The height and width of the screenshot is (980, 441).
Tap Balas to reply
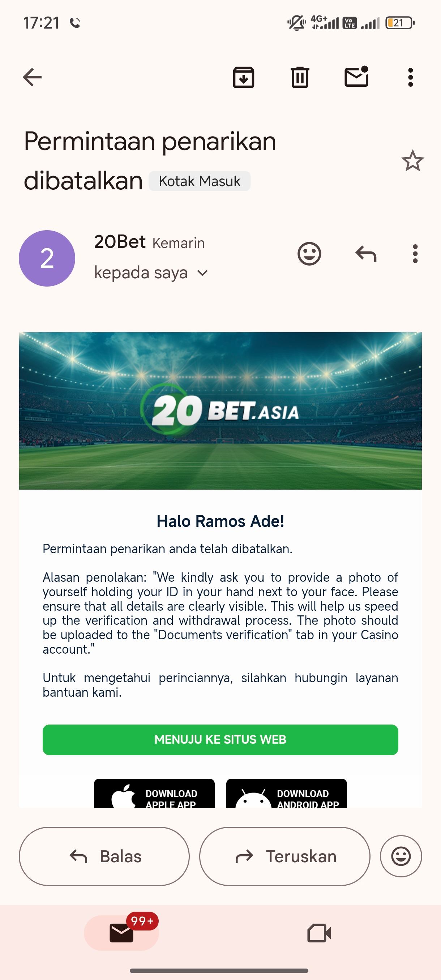coord(104,857)
